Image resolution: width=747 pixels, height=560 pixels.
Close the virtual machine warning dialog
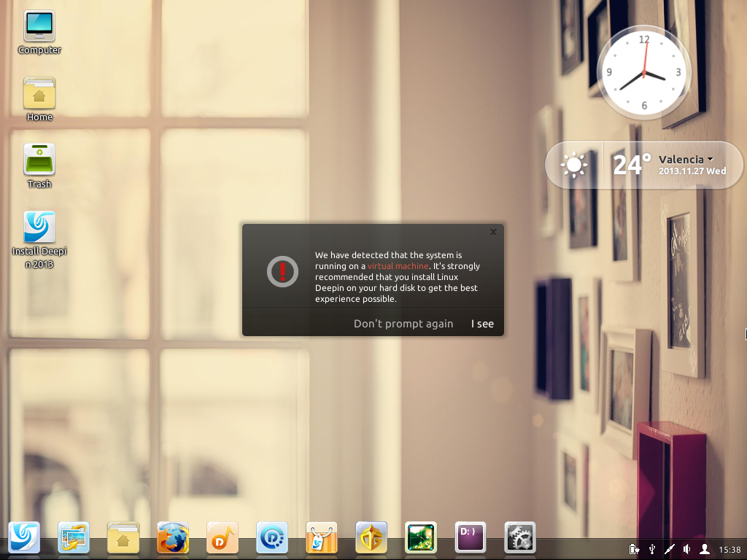coord(493,232)
